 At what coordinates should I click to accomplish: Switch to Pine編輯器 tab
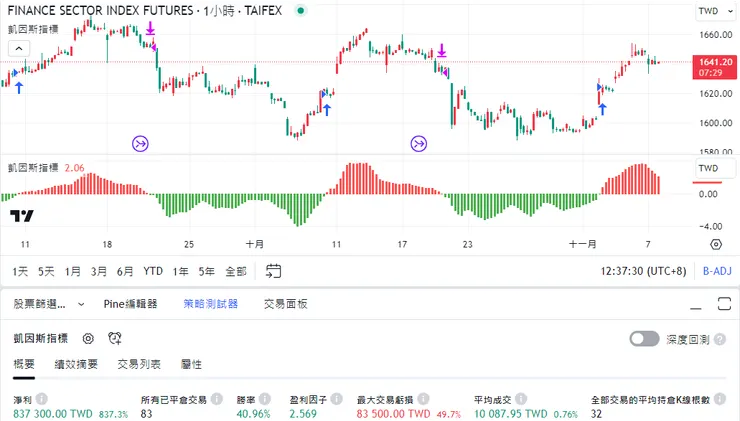130,304
